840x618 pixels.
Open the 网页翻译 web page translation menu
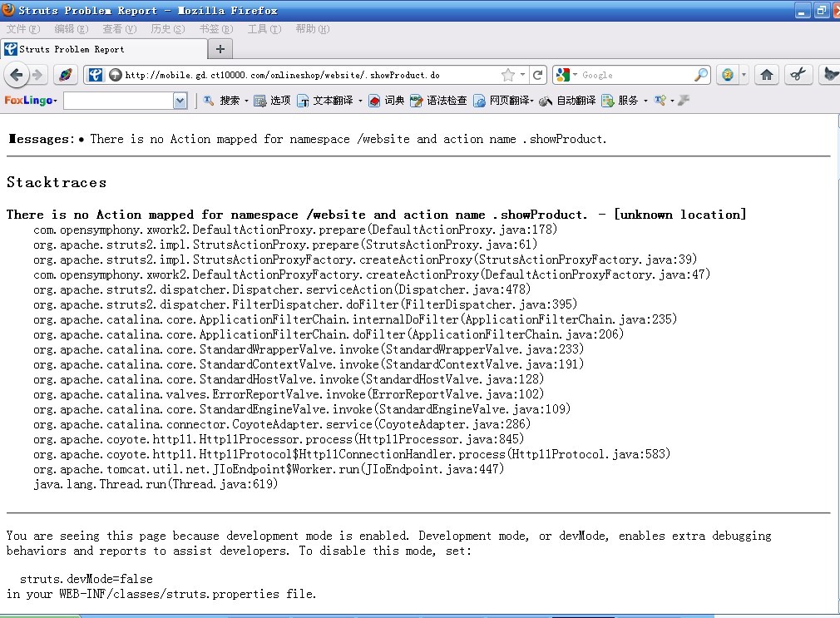click(503, 101)
